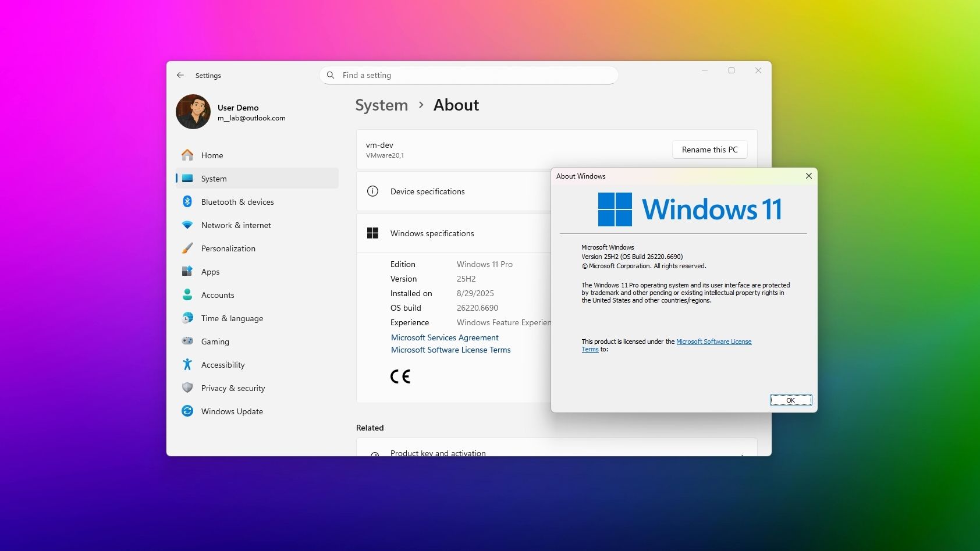Go to Apps settings
The image size is (980, 551).
tap(210, 272)
